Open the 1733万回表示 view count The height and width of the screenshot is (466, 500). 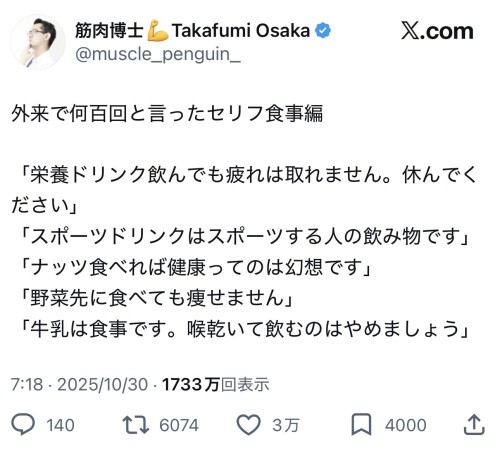click(x=215, y=384)
